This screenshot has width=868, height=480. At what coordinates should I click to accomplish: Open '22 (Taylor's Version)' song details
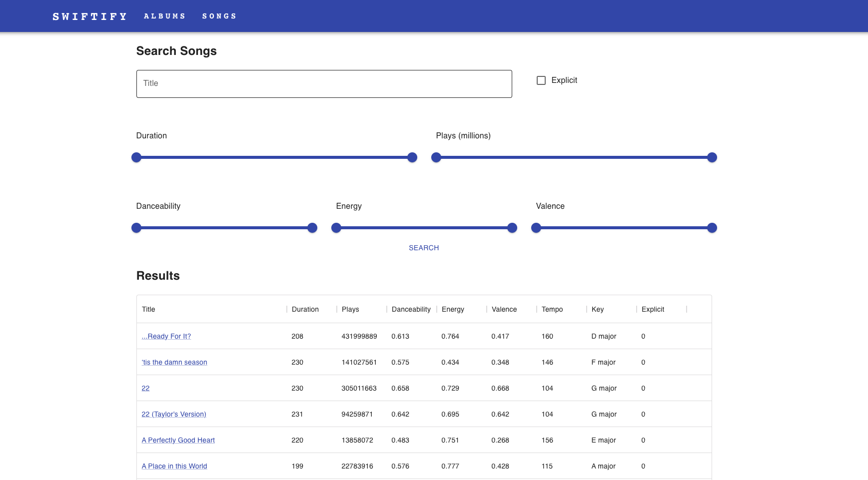(x=173, y=414)
